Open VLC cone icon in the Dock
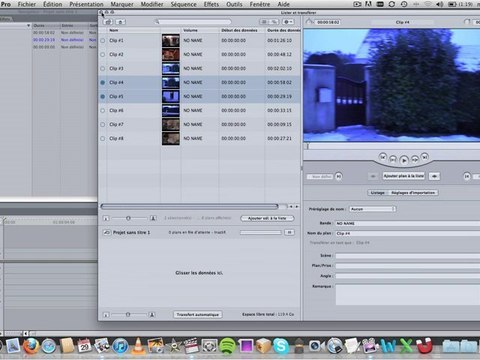The image size is (480, 360). [138, 346]
